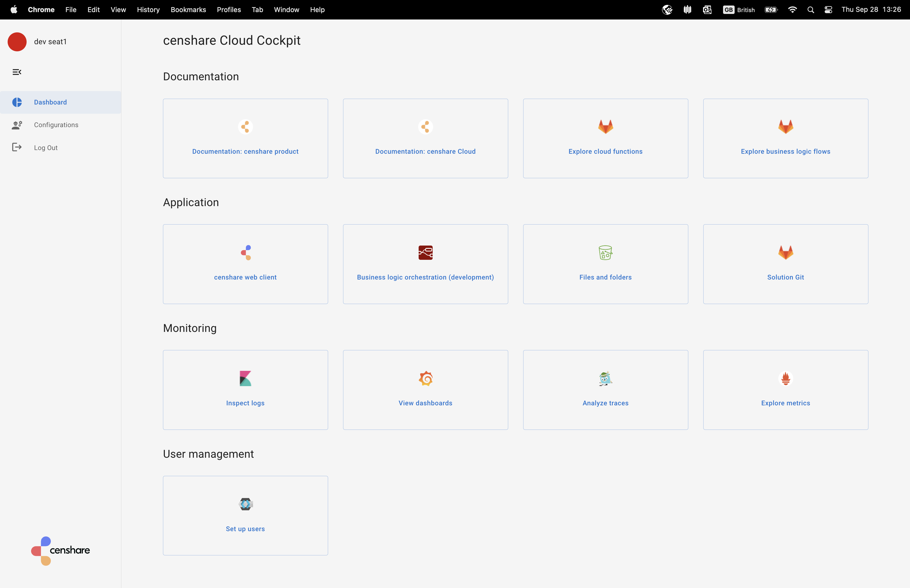Click the Business logic orchestration node icon
Screen dimensions: 910x588
point(426,252)
